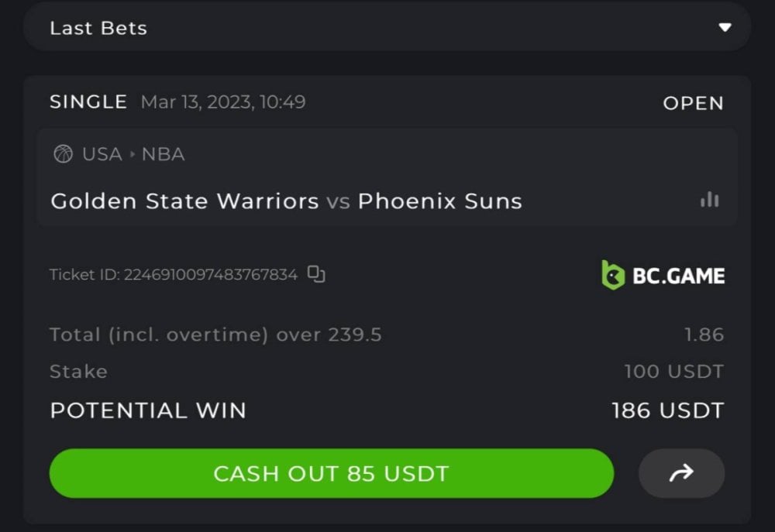Image resolution: width=775 pixels, height=532 pixels.
Task: Click the Mar 13, 2023 bet date
Action: click(223, 102)
